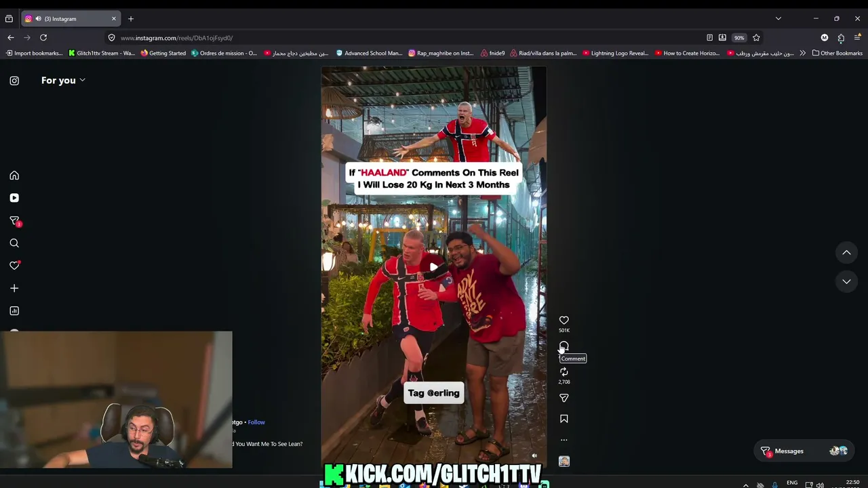868x488 pixels.
Task: Mute the reel's audio
Action: [534, 455]
